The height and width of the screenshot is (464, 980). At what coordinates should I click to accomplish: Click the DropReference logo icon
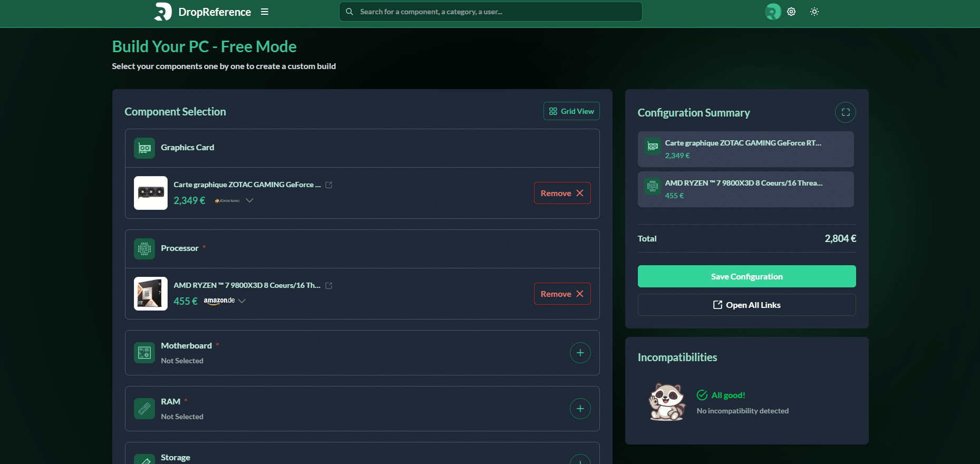coord(163,12)
